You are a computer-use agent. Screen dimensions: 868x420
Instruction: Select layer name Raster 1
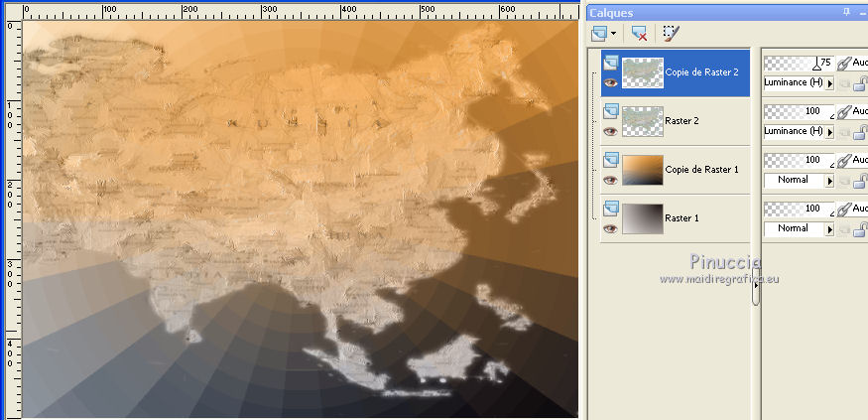[x=682, y=218]
